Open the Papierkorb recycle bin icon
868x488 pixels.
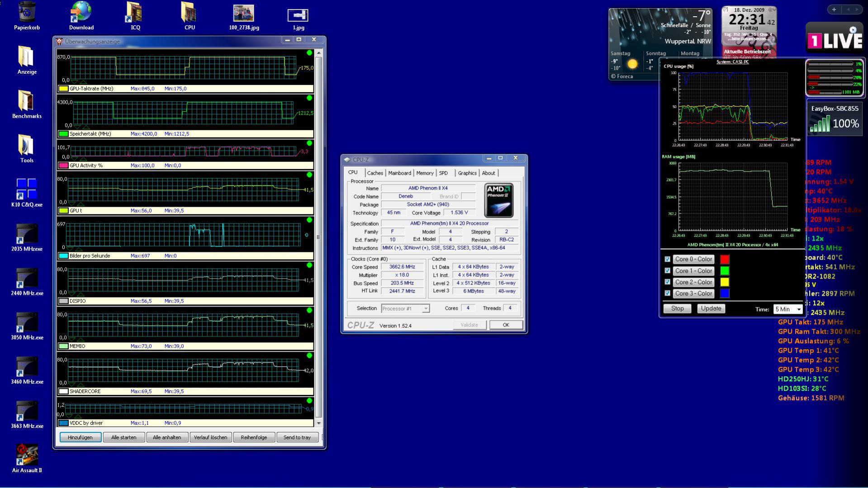(x=27, y=15)
